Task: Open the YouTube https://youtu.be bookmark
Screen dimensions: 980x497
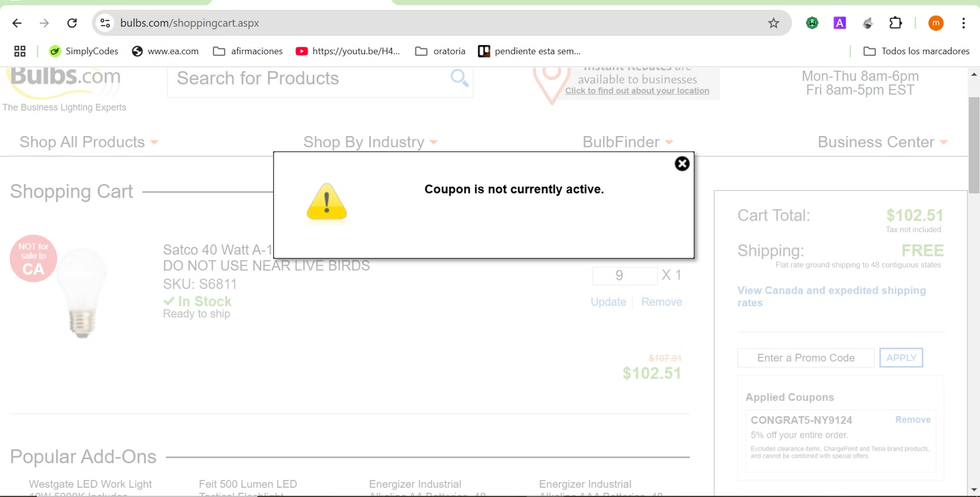Action: (348, 51)
